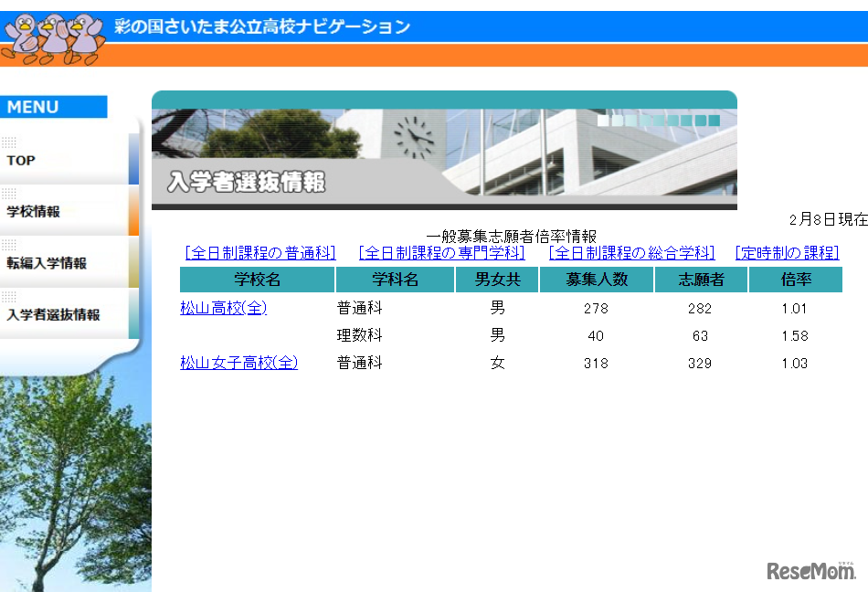This screenshot has width=868, height=592.
Task: Select the 1.58 ratio cell
Action: point(795,336)
